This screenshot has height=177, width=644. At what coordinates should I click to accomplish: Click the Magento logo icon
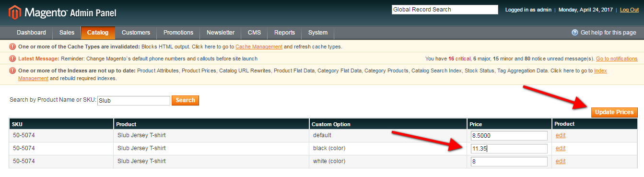(x=15, y=12)
